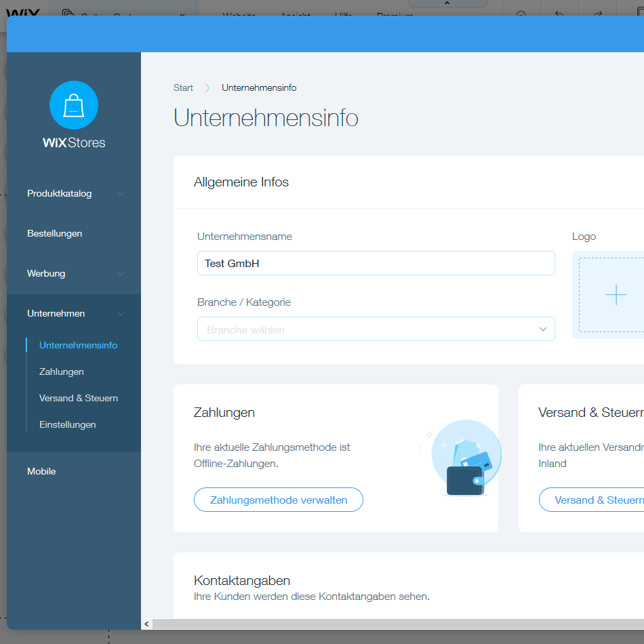
Task: Click the Wix Stores shopping bag logo
Action: point(74,105)
